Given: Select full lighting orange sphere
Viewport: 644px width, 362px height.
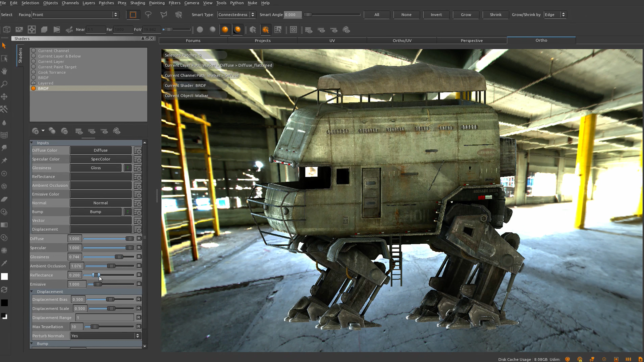Looking at the screenshot, I should point(225,30).
